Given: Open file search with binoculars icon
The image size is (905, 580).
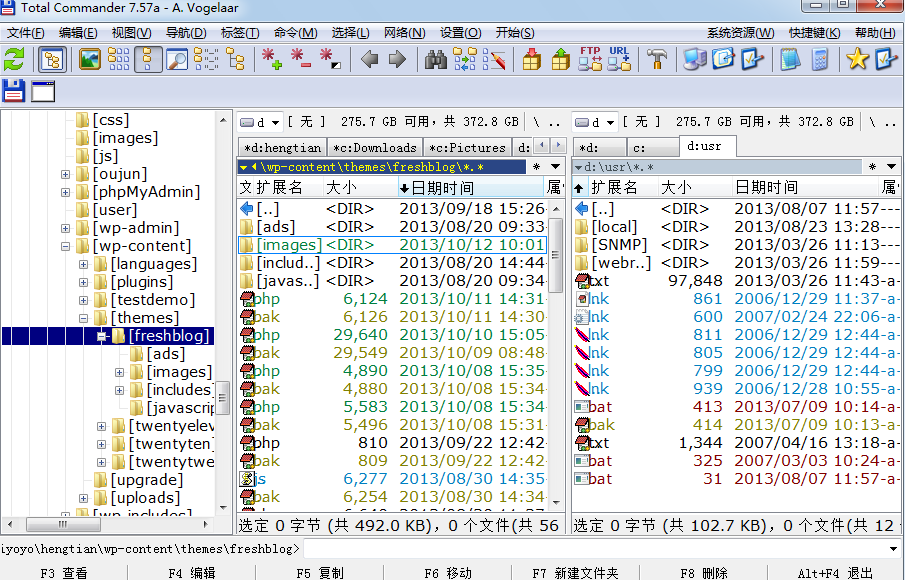Looking at the screenshot, I should click(x=436, y=59).
